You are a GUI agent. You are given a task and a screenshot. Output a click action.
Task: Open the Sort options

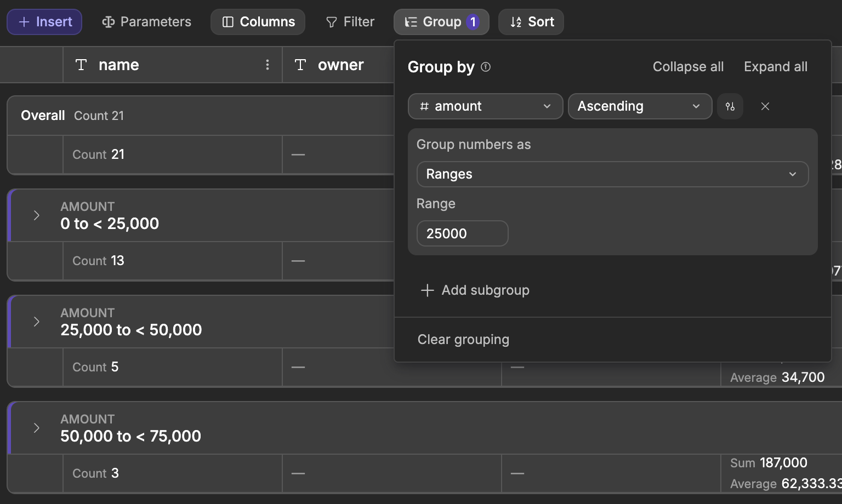pyautogui.click(x=531, y=22)
